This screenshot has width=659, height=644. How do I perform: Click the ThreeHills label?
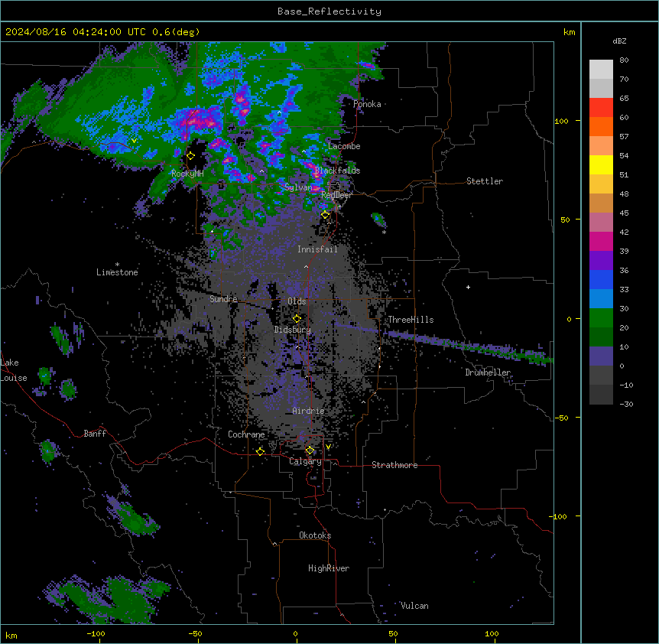[411, 320]
